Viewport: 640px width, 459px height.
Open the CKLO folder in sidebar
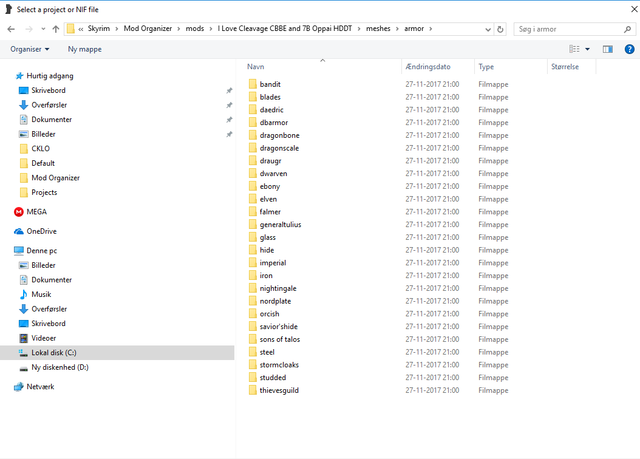(x=40, y=149)
